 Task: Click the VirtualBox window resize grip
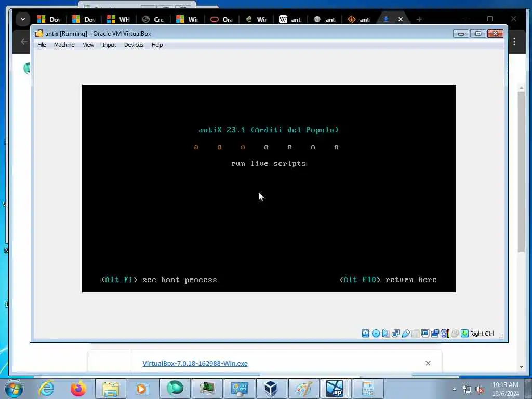(501, 336)
